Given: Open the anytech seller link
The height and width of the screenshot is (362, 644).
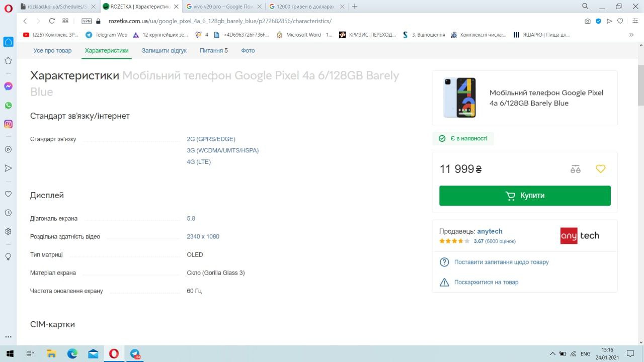Looking at the screenshot, I should coord(490,232).
